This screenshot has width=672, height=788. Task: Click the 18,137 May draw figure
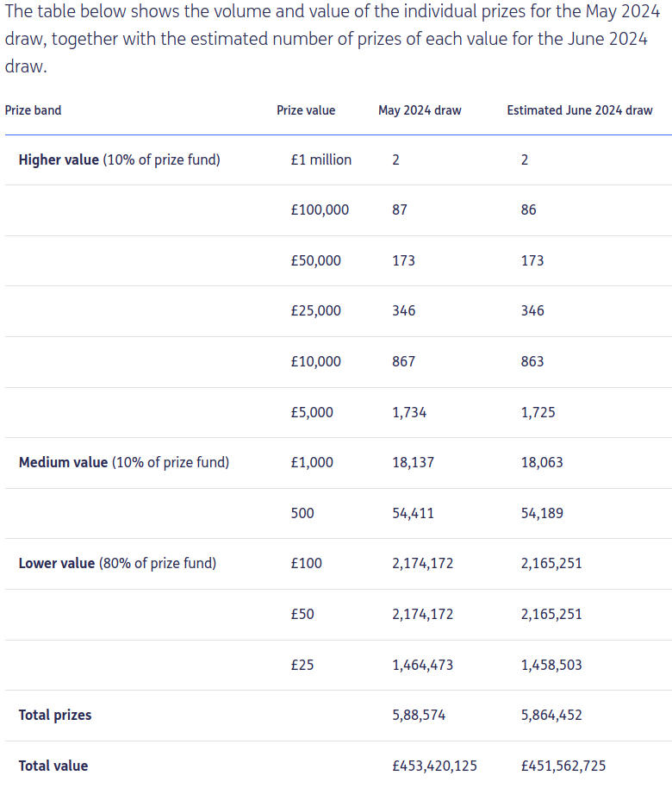[414, 462]
